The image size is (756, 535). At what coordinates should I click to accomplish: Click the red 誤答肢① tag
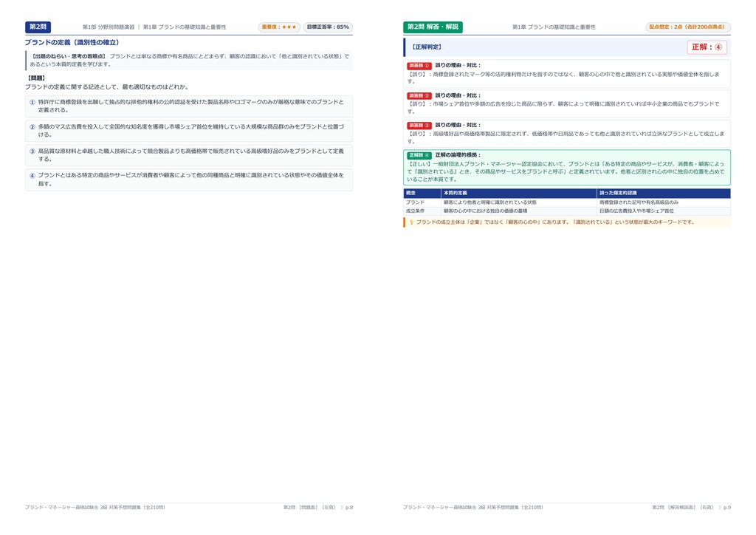419,66
